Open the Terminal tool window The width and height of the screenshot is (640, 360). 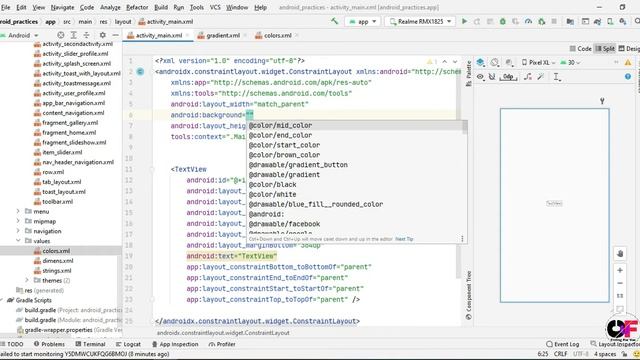click(90, 344)
